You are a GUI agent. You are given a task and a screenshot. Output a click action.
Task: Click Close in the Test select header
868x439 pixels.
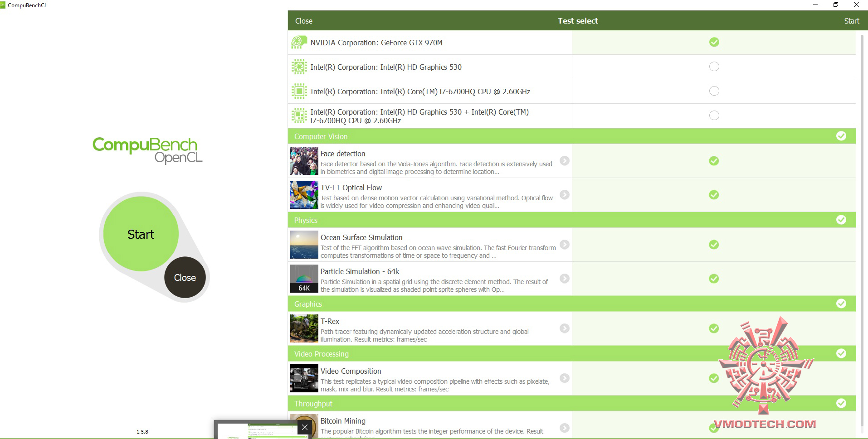(304, 21)
